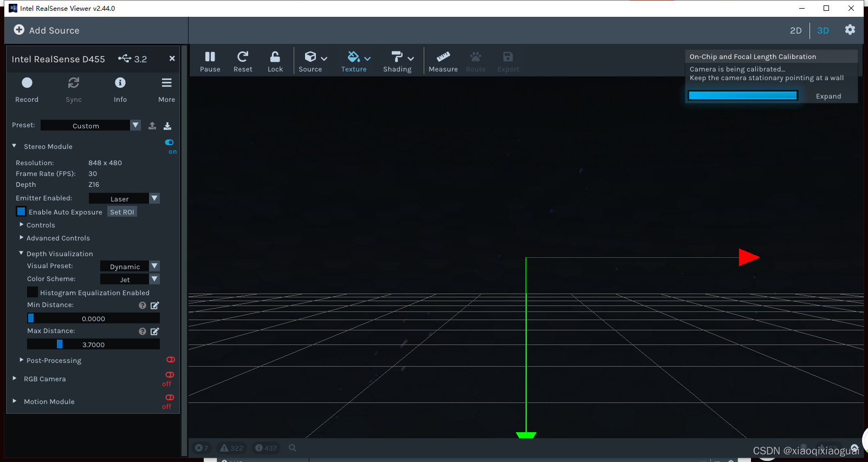Switch to 2D view

pyautogui.click(x=795, y=30)
